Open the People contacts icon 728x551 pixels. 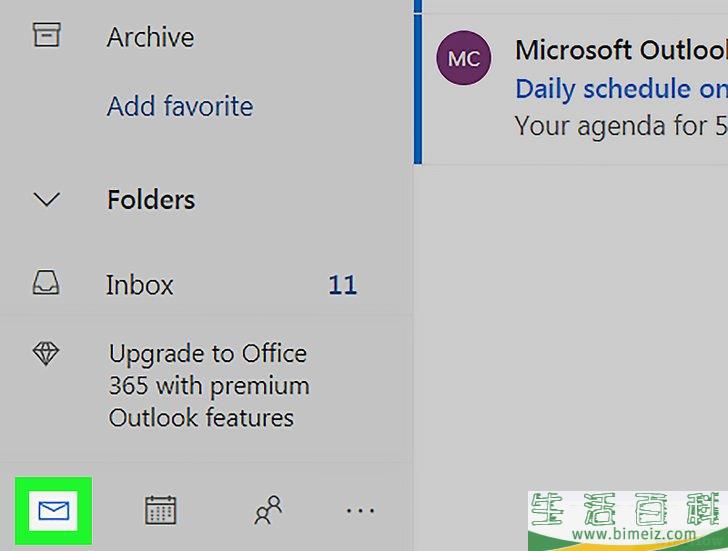click(268, 510)
